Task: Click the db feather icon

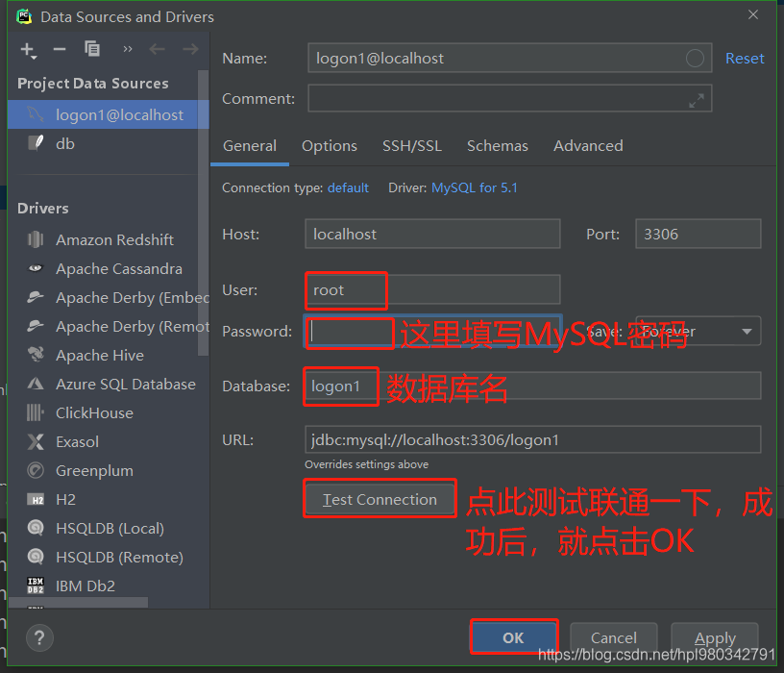Action: coord(36,143)
